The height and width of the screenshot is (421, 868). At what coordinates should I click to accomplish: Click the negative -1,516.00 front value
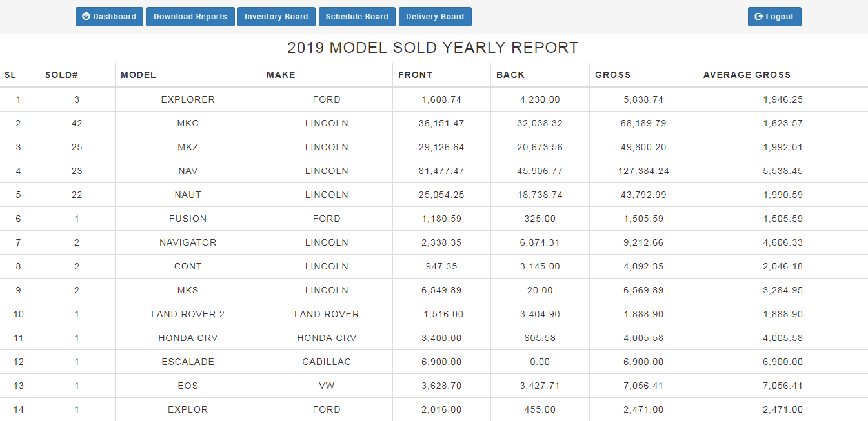point(441,314)
